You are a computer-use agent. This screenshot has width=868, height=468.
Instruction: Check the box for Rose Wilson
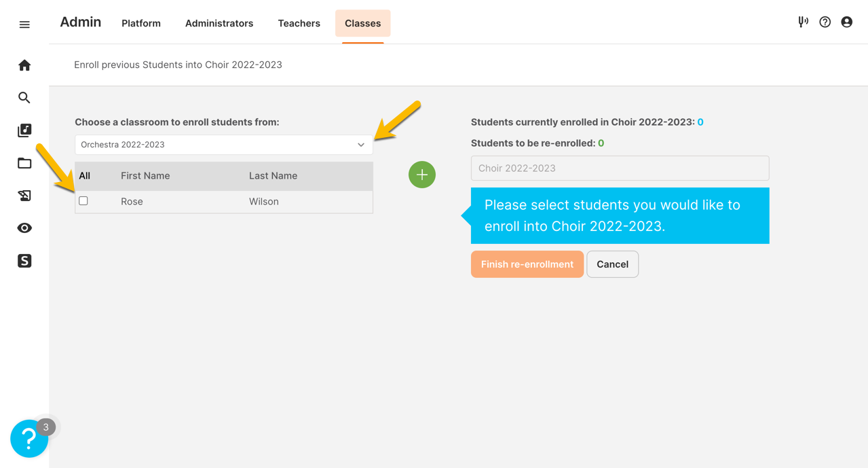83,201
